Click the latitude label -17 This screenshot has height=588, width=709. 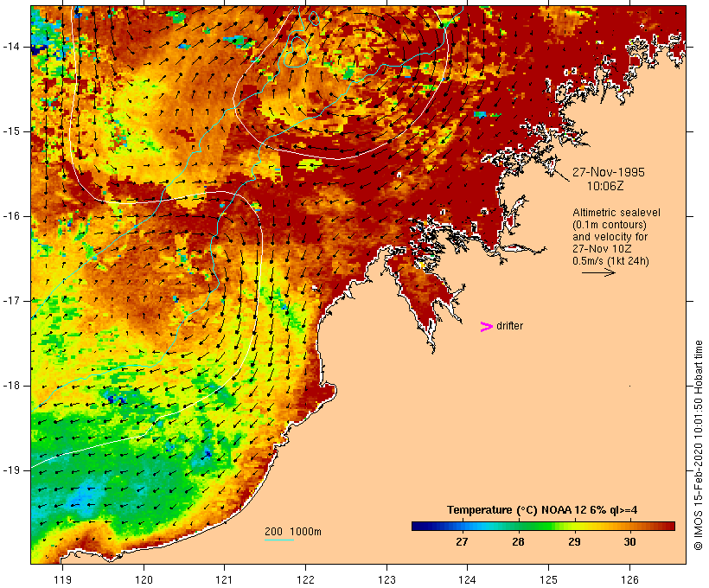(x=11, y=301)
